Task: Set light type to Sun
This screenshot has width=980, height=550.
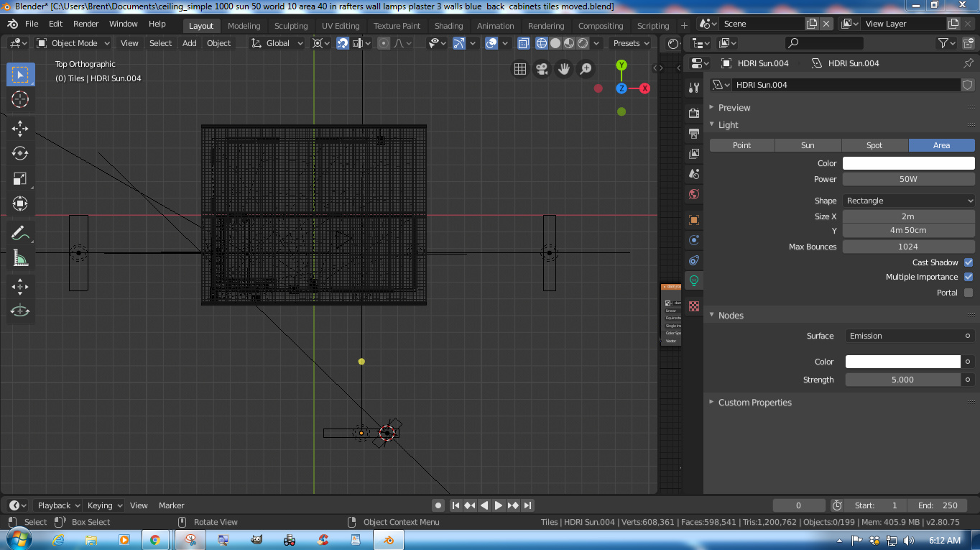Action: [808, 145]
